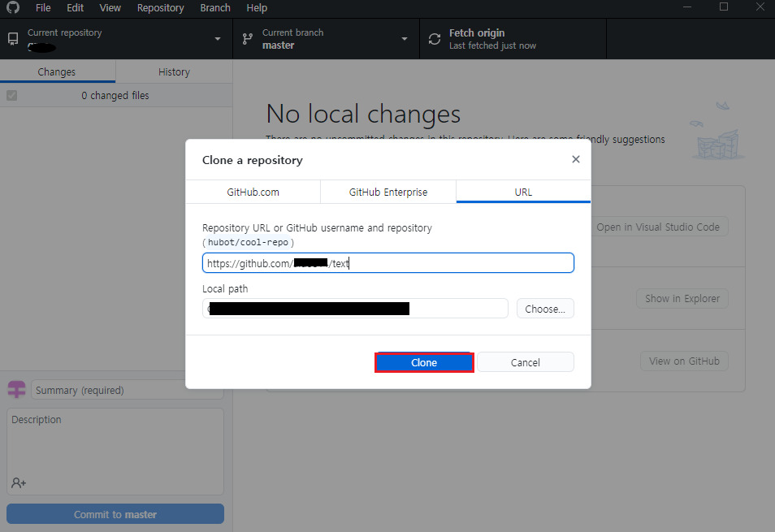The image size is (775, 532).
Task: Click Open in Visual Studio Code button
Action: point(658,227)
